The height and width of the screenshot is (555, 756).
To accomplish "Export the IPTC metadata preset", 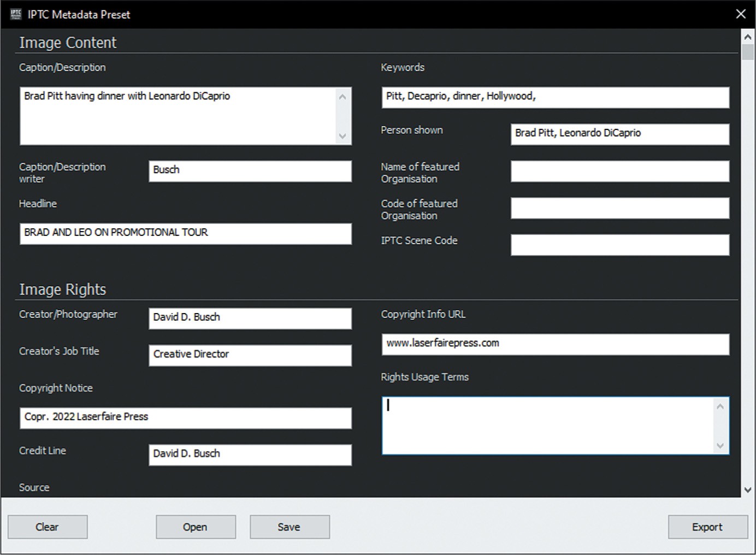I will coord(708,527).
